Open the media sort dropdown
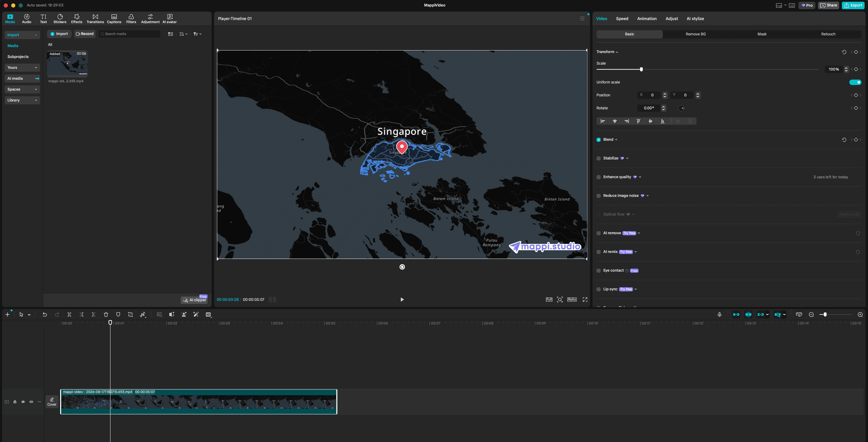 pos(183,34)
